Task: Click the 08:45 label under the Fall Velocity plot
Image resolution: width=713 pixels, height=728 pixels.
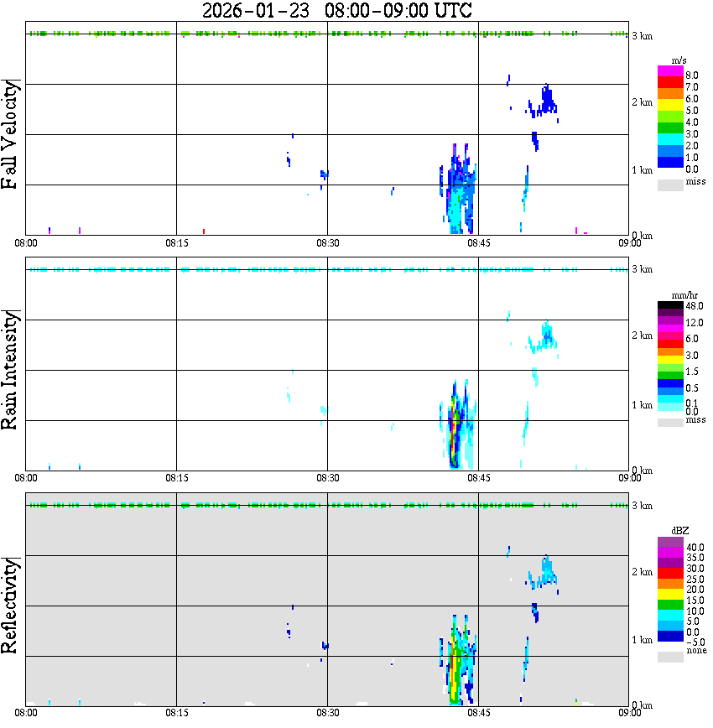Action: coord(479,243)
